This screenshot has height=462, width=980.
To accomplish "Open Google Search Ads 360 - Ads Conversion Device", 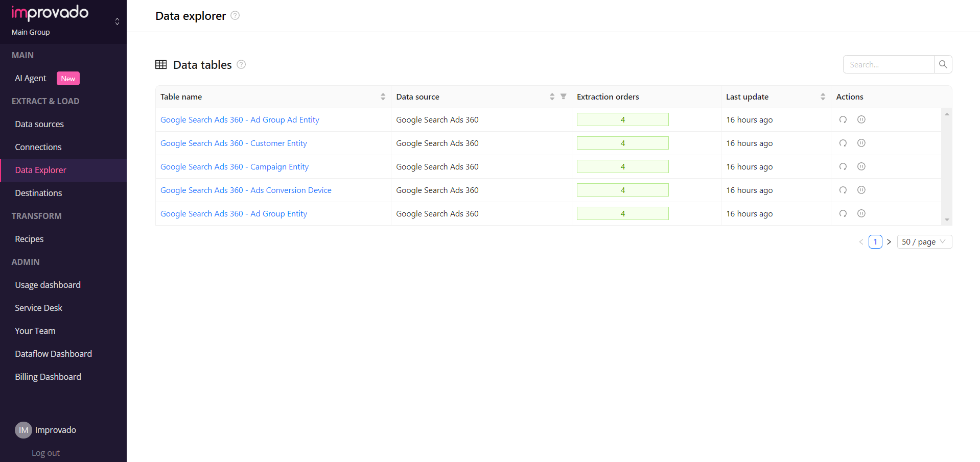I will point(246,190).
